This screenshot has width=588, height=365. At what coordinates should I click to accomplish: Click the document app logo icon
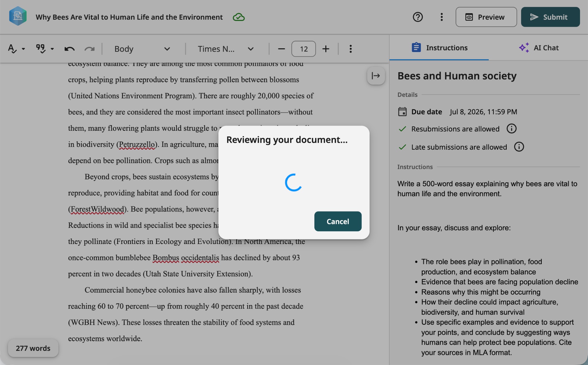click(18, 16)
